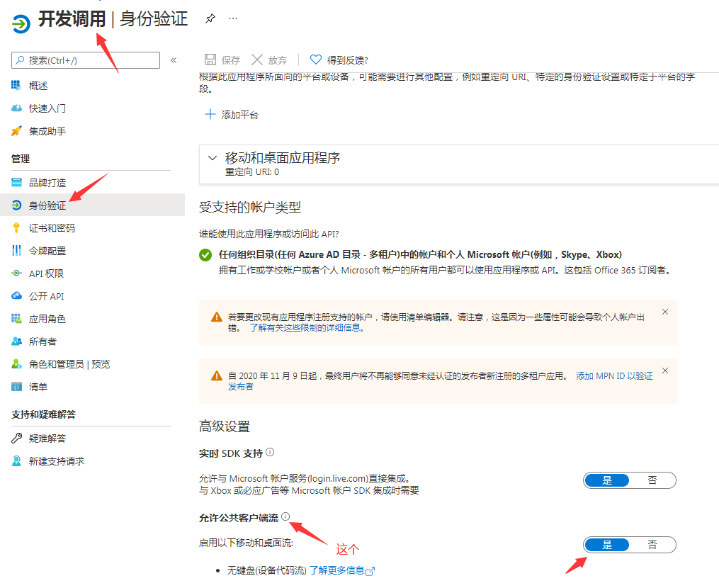Click the 得到反馈 heart icon

[x=316, y=60]
